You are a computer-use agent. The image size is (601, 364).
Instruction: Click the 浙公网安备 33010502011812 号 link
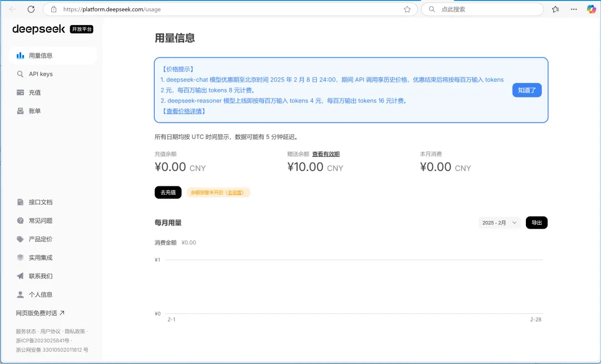(x=52, y=350)
